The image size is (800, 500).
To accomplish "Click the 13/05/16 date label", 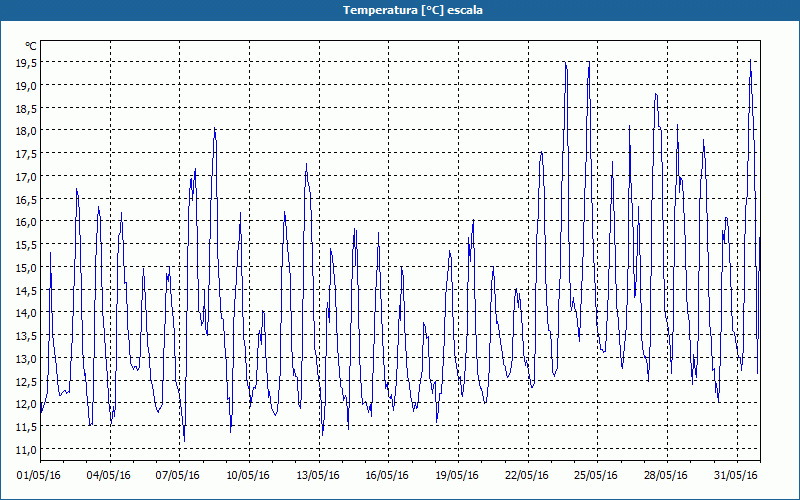I will (x=317, y=475).
